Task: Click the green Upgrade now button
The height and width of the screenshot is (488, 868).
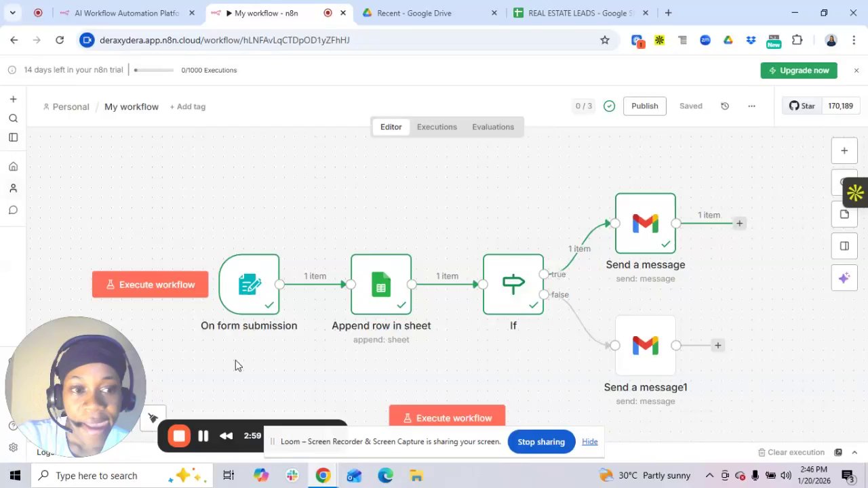Action: pyautogui.click(x=799, y=70)
